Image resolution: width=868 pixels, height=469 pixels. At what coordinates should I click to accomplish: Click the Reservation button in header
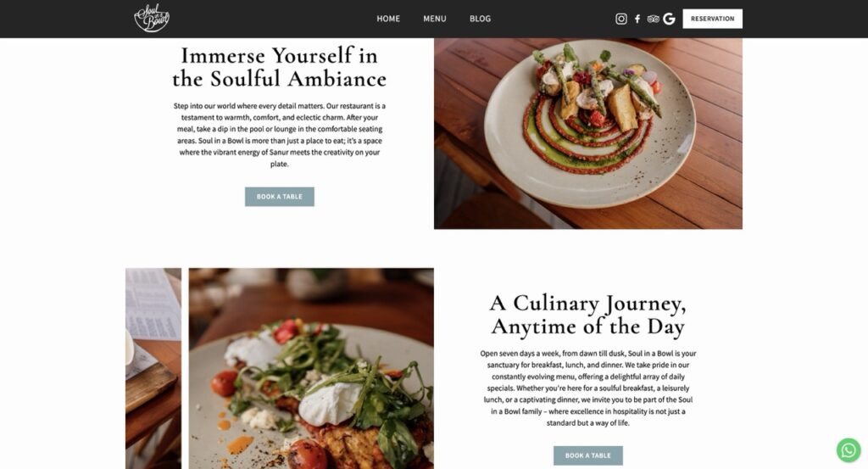click(712, 19)
